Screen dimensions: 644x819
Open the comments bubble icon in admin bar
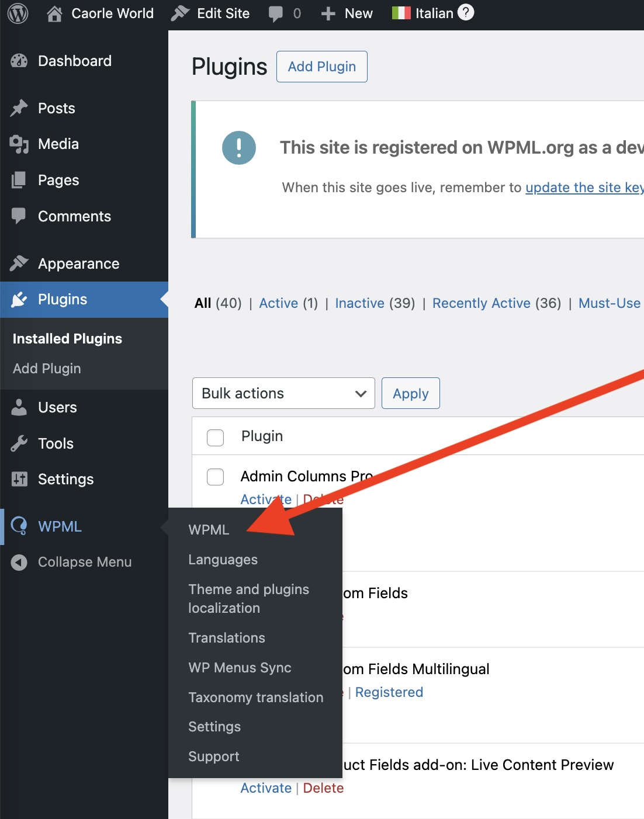275,14
